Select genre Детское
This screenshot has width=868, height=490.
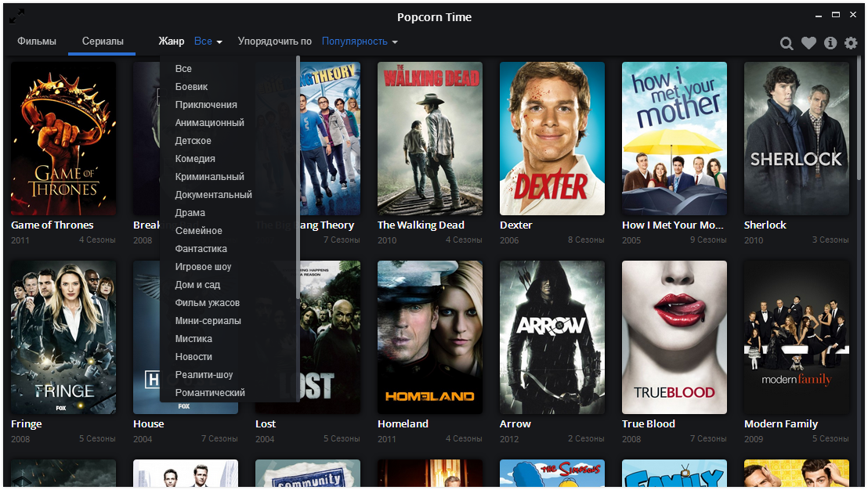point(193,140)
